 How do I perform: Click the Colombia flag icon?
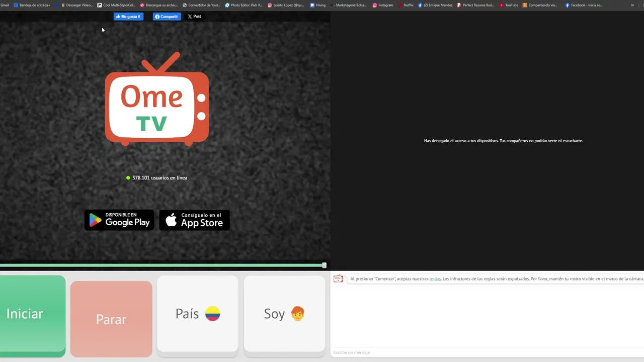[x=213, y=314]
